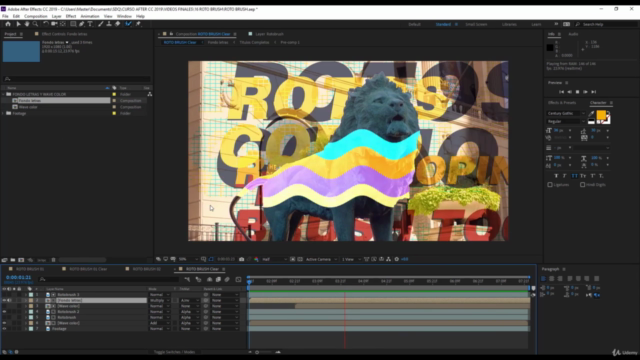Toggle visibility eye of Rotobrush 2 layer
640x360 pixels.
click(4, 312)
